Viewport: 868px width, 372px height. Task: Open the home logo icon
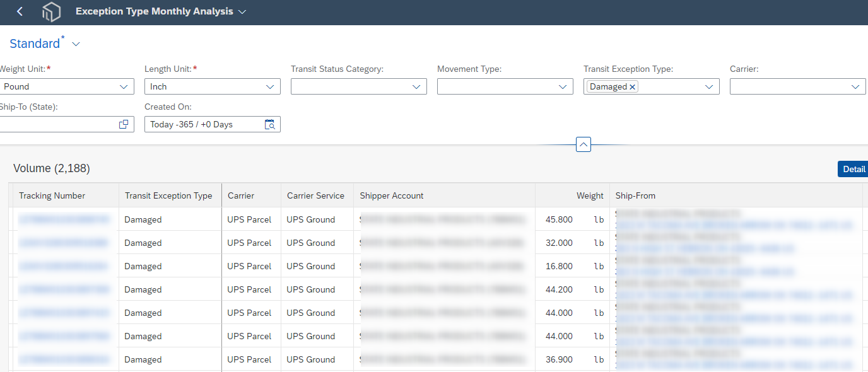pos(51,11)
